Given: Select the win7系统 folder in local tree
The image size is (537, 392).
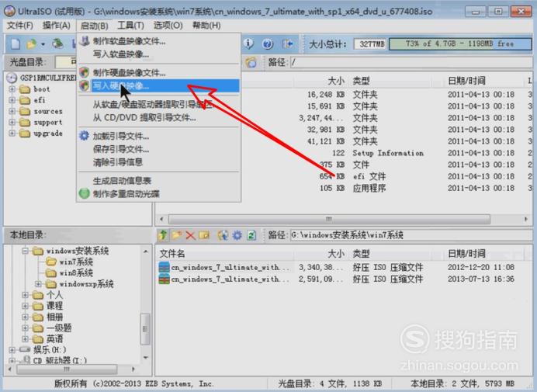Looking at the screenshot, I should 70,262.
